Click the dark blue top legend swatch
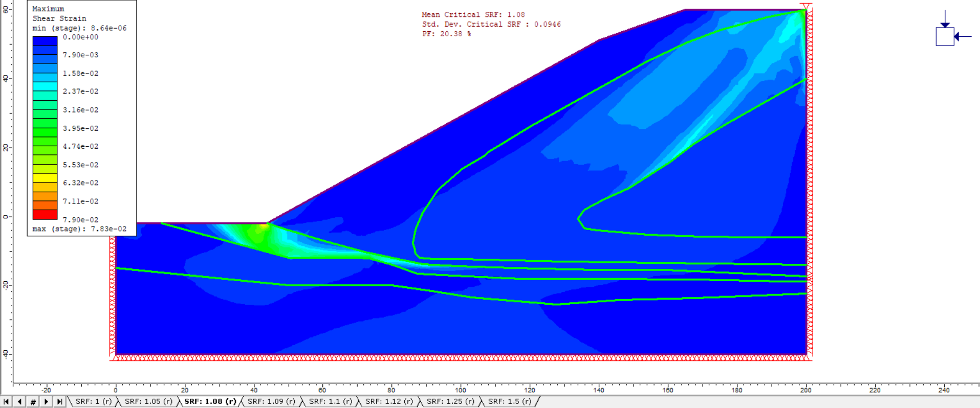Screen dimensions: 980x408 point(45,41)
